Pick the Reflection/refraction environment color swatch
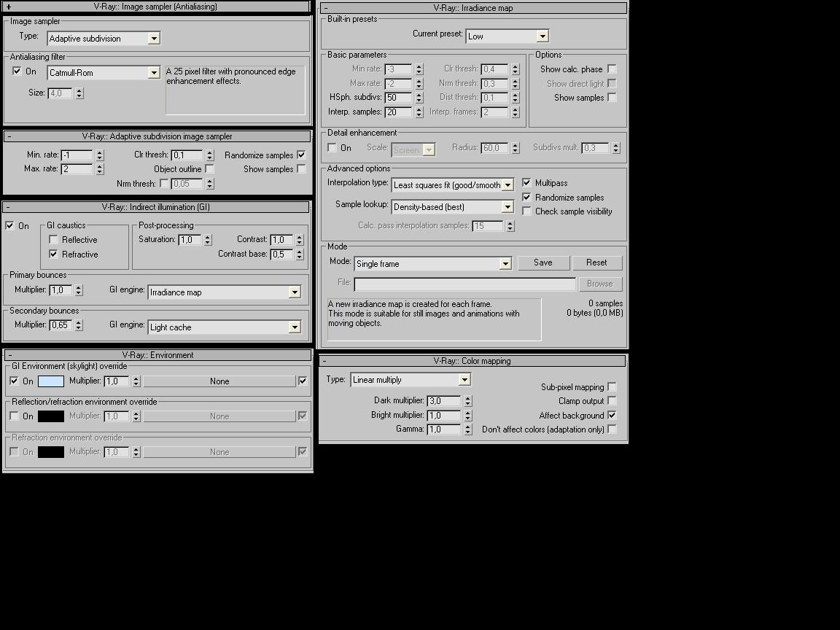The image size is (840, 630). [x=51, y=416]
